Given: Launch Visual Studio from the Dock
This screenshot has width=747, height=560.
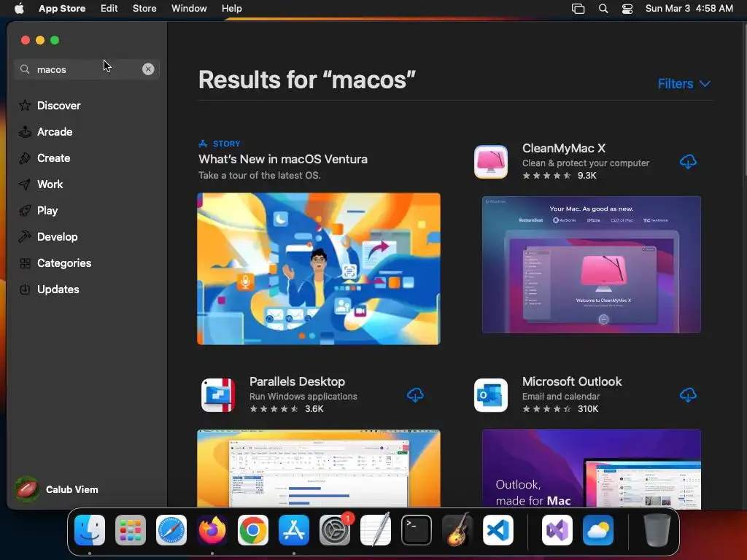Looking at the screenshot, I should click(x=557, y=530).
